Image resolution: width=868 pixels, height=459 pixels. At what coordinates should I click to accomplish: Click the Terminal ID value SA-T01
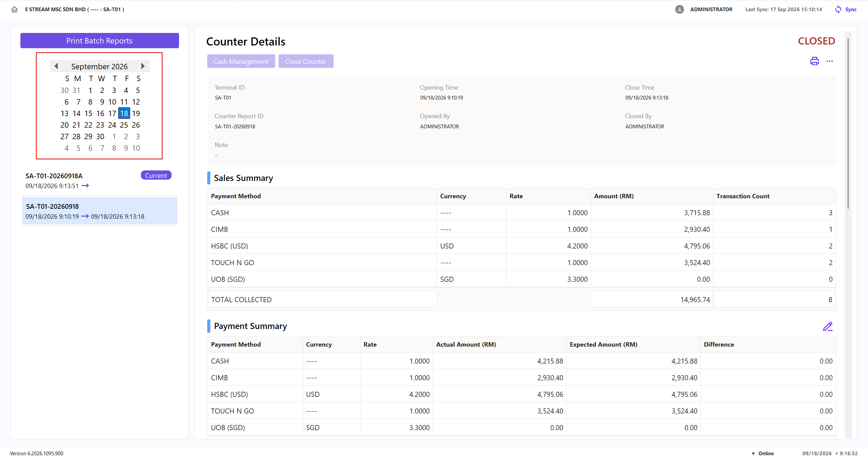pyautogui.click(x=223, y=98)
